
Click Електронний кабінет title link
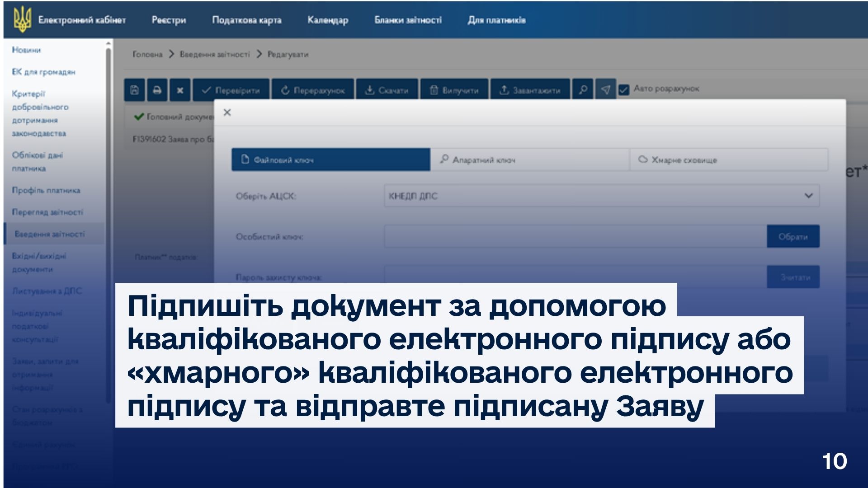(82, 20)
